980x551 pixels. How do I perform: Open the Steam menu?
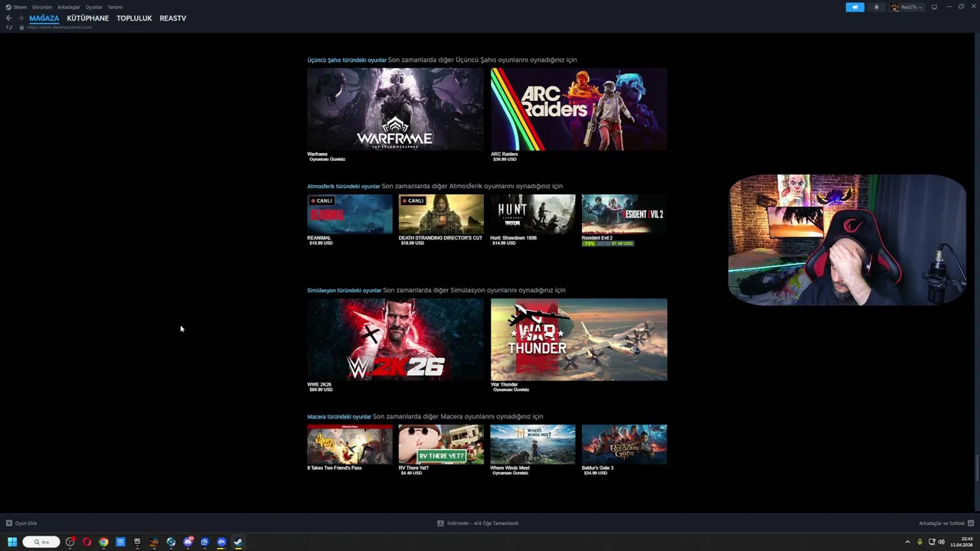(x=20, y=7)
